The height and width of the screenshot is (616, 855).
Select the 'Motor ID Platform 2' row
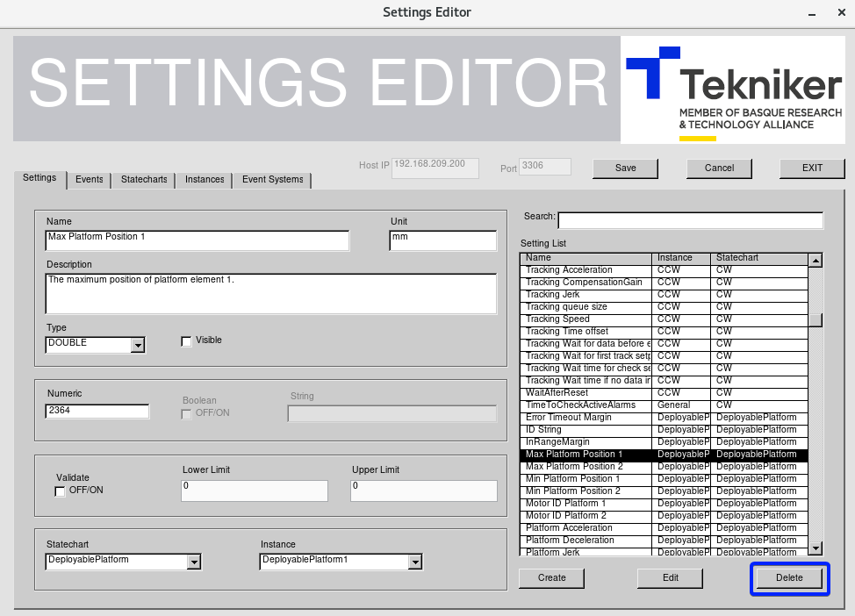point(665,516)
